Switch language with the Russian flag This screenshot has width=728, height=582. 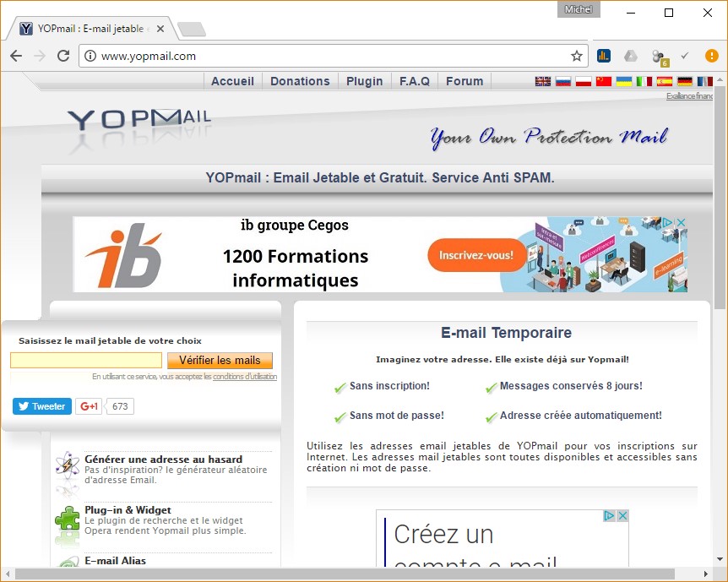click(x=563, y=82)
